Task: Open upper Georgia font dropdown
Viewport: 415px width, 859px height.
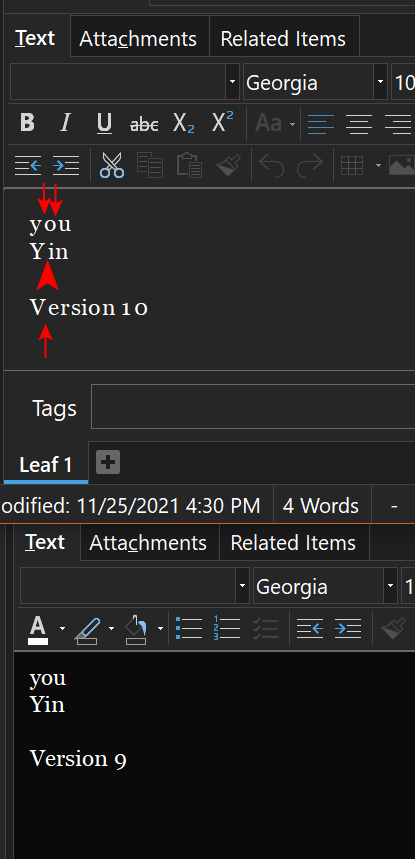Action: coord(381,82)
